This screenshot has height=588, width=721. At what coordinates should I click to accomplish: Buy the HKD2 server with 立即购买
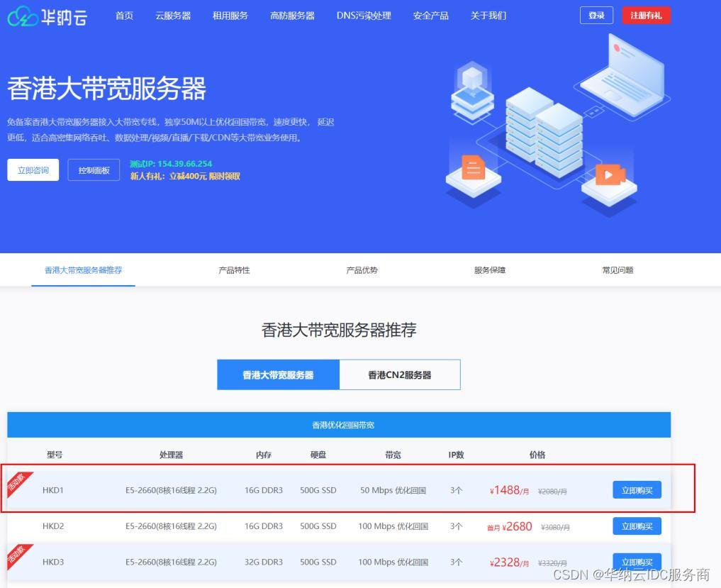pyautogui.click(x=637, y=526)
